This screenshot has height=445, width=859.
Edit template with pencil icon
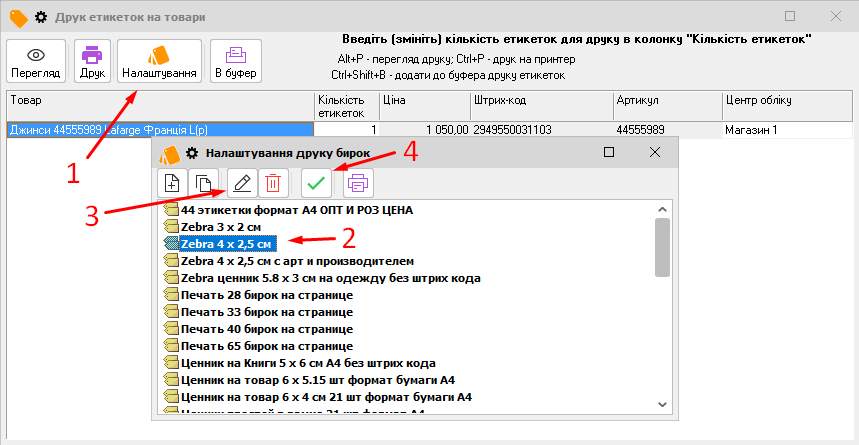[x=240, y=183]
